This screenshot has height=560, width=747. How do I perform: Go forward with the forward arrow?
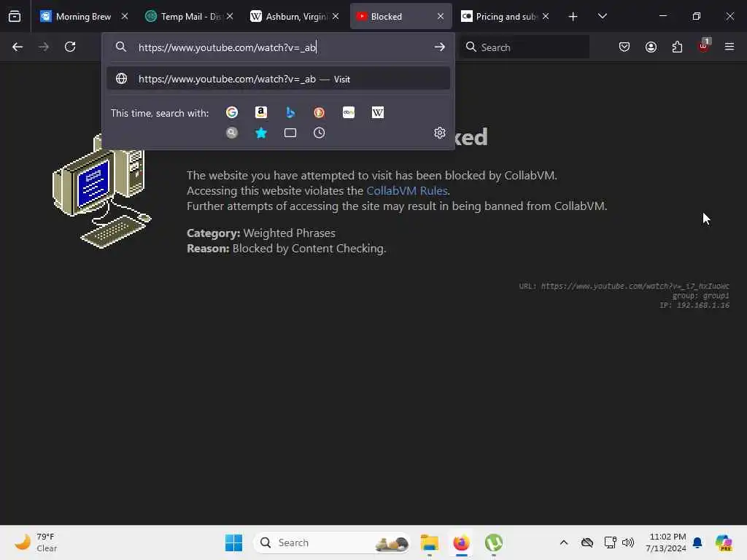(x=44, y=47)
